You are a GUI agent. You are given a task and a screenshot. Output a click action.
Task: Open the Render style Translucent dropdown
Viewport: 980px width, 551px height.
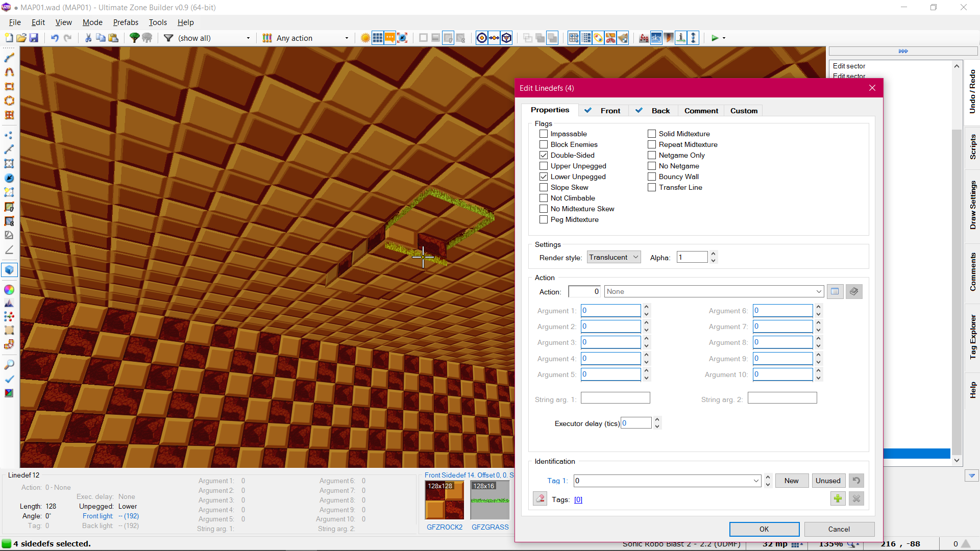(x=614, y=257)
